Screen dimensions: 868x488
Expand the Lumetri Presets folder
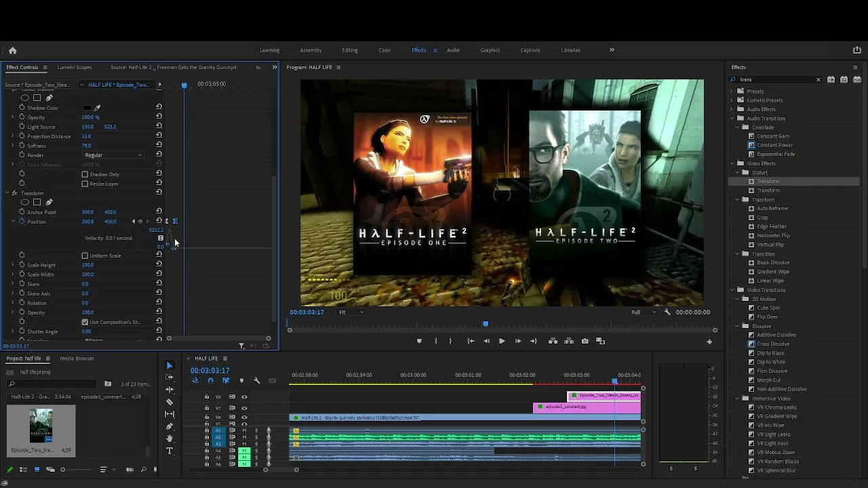[x=731, y=100]
